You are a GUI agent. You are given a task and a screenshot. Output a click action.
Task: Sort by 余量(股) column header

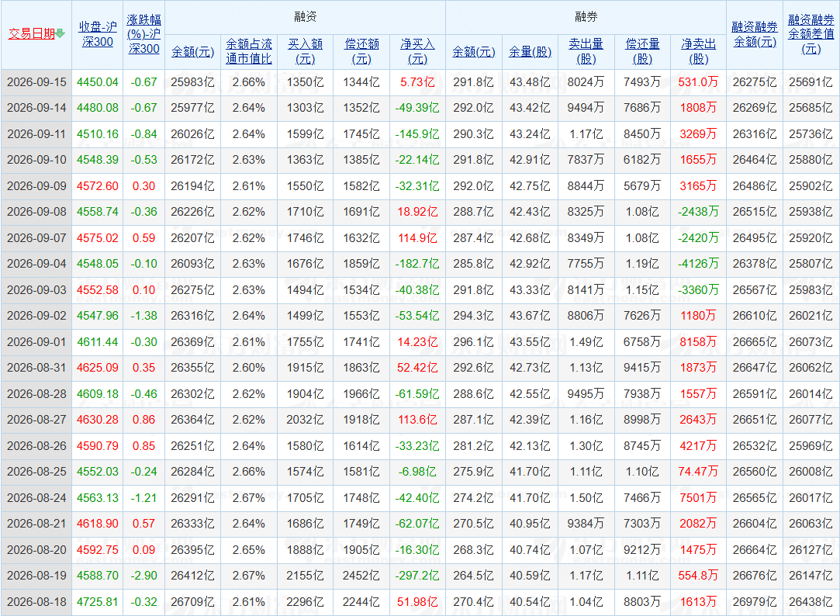click(530, 52)
